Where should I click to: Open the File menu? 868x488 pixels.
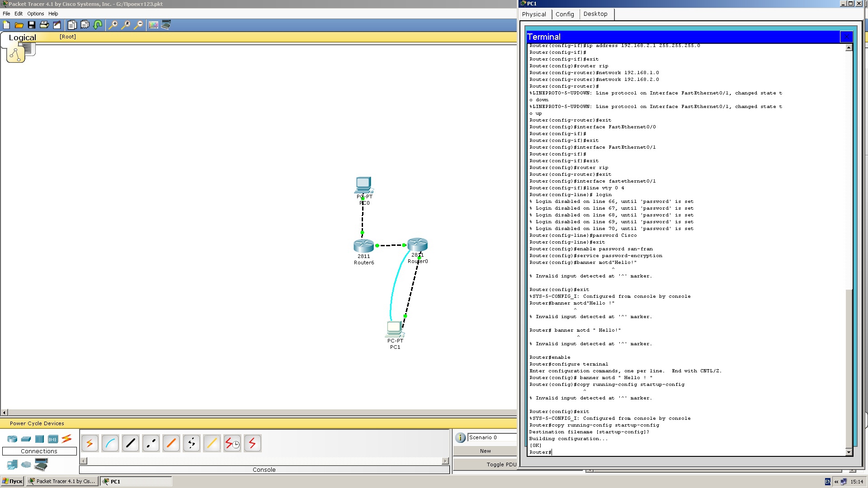(6, 14)
